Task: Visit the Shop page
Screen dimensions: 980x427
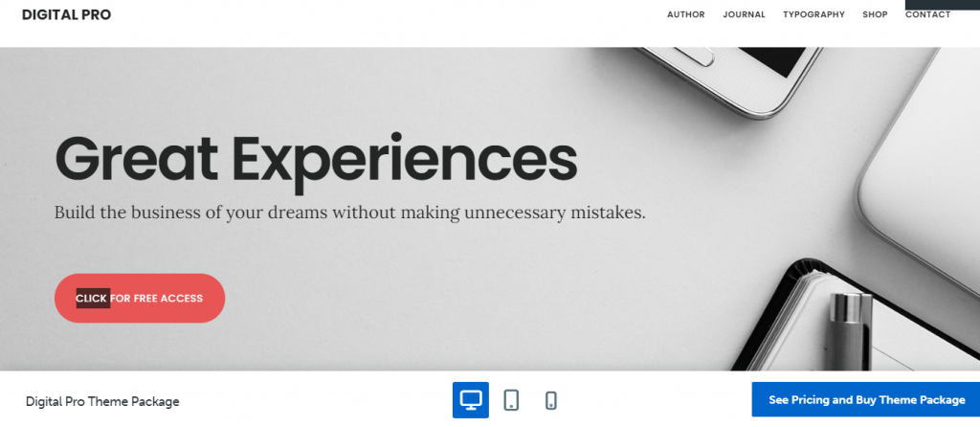Action: [875, 14]
